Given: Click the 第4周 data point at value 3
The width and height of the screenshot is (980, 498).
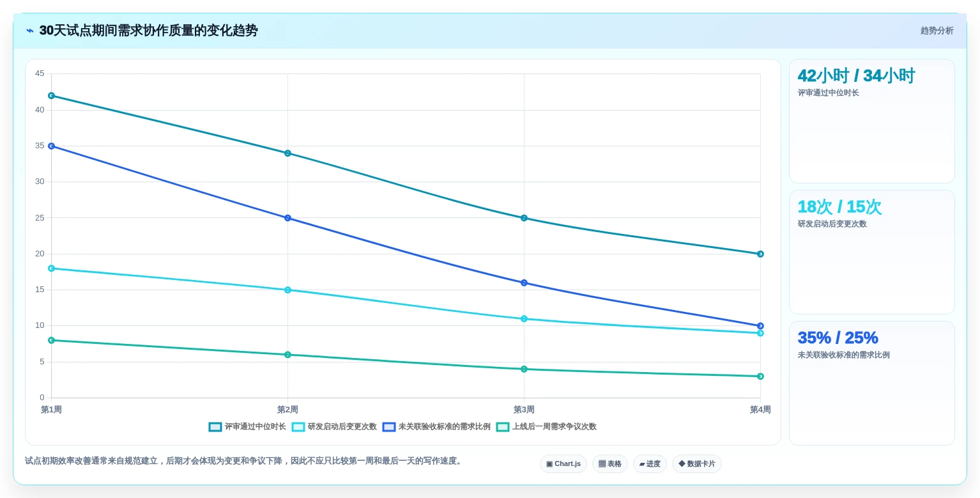Looking at the screenshot, I should pos(760,377).
